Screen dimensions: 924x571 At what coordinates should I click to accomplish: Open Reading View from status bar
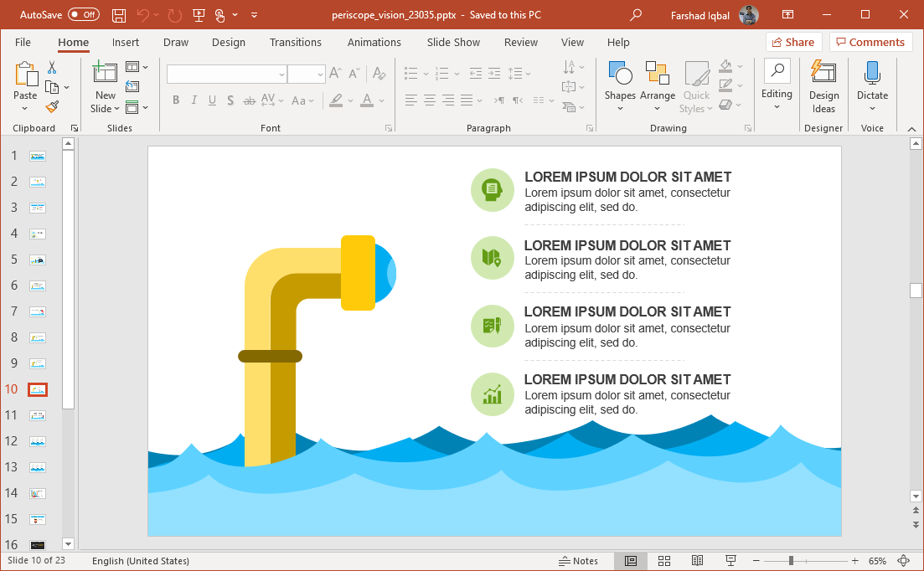(697, 561)
